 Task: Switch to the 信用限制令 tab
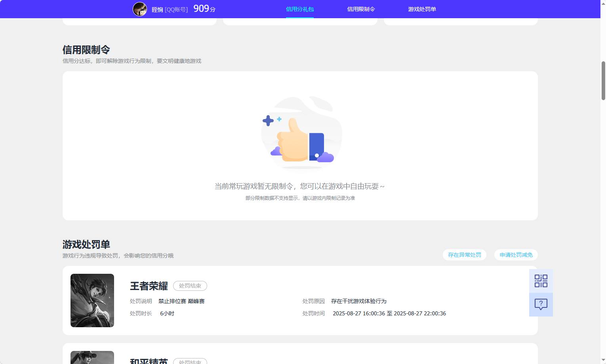pos(361,9)
